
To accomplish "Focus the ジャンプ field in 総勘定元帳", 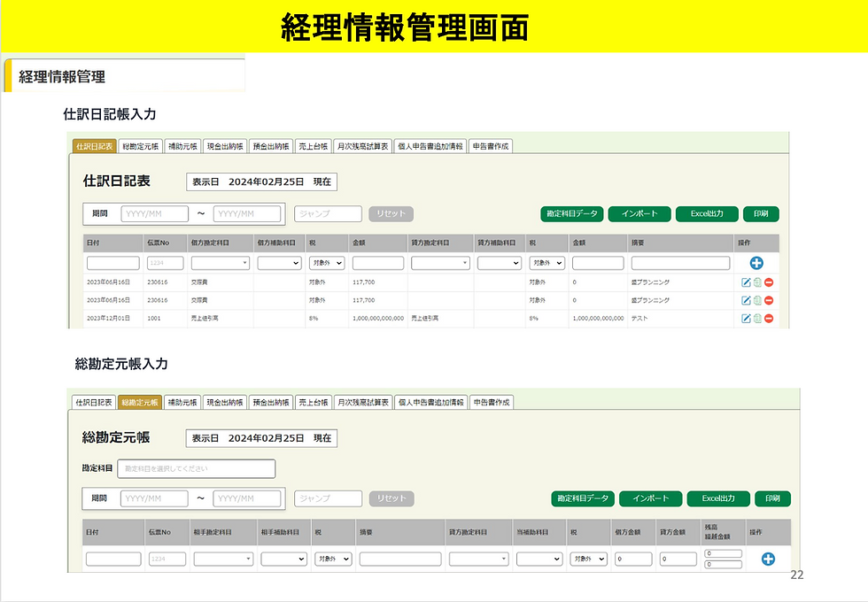I will pyautogui.click(x=329, y=498).
